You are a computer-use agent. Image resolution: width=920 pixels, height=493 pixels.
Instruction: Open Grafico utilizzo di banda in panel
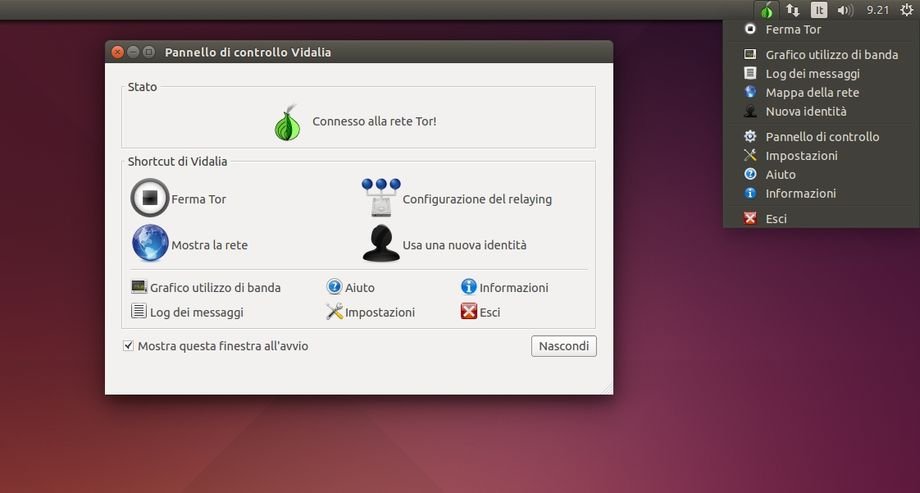(139, 287)
